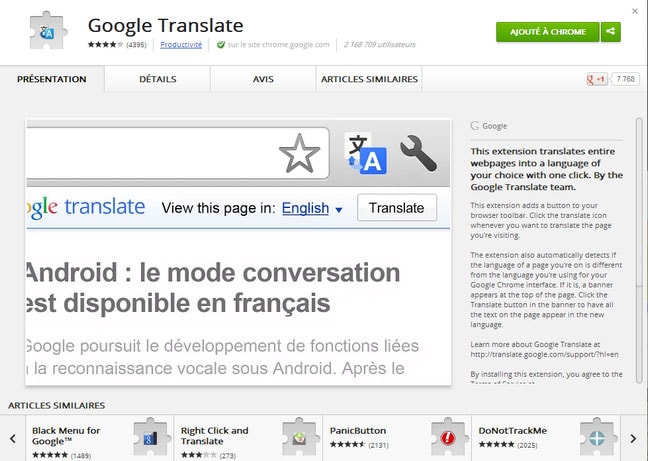The image size is (648, 461).
Task: Open the English language dropdown
Action: [312, 208]
